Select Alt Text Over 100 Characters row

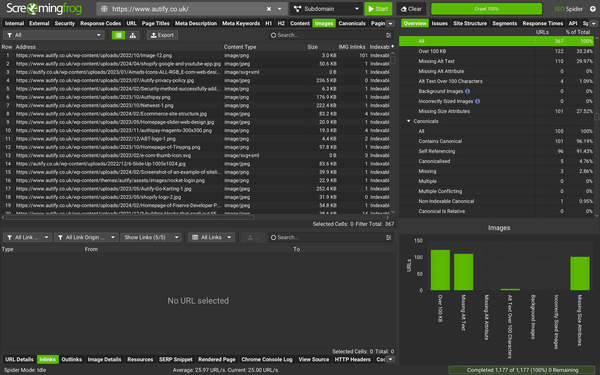click(x=496, y=81)
